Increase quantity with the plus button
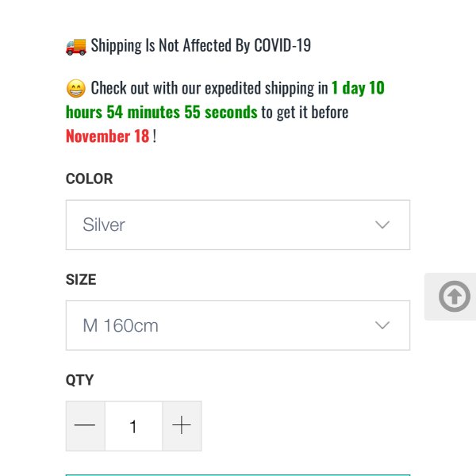This screenshot has height=476, width=476. pos(182,425)
